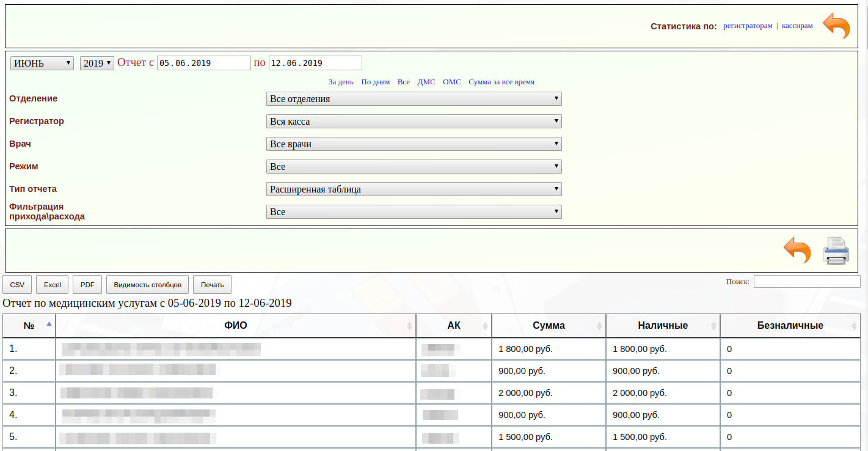Sort the table by the Безналичные column
Screen dimensions: 868x451
pyautogui.click(x=790, y=326)
